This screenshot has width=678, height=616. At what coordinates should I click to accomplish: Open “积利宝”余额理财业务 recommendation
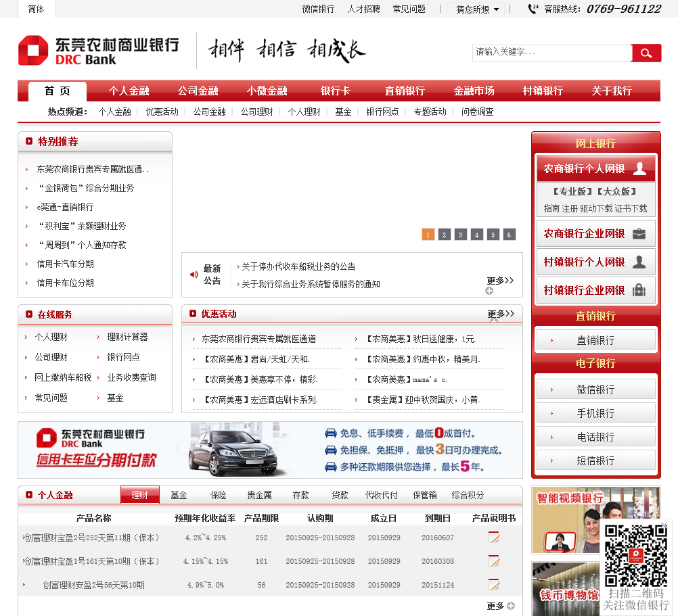click(x=82, y=226)
